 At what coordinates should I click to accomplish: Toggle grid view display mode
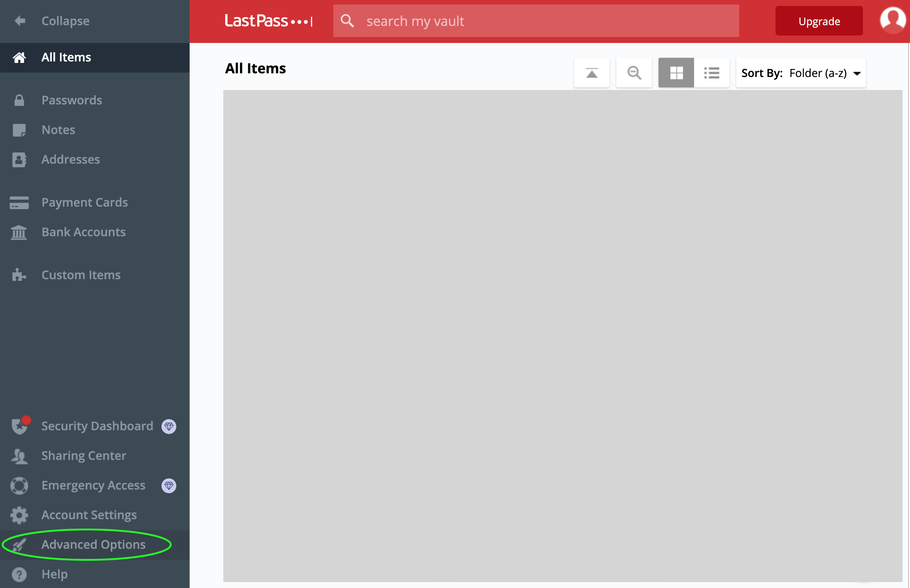pos(677,73)
